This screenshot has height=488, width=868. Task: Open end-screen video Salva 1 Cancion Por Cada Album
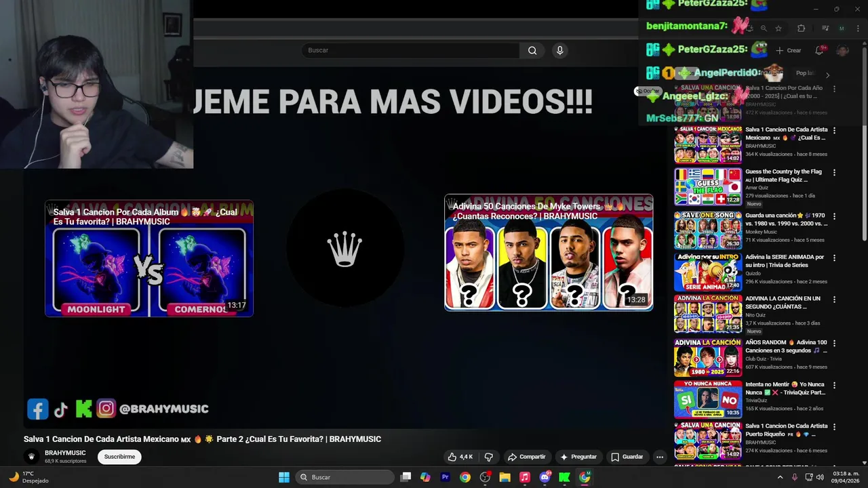click(x=149, y=258)
